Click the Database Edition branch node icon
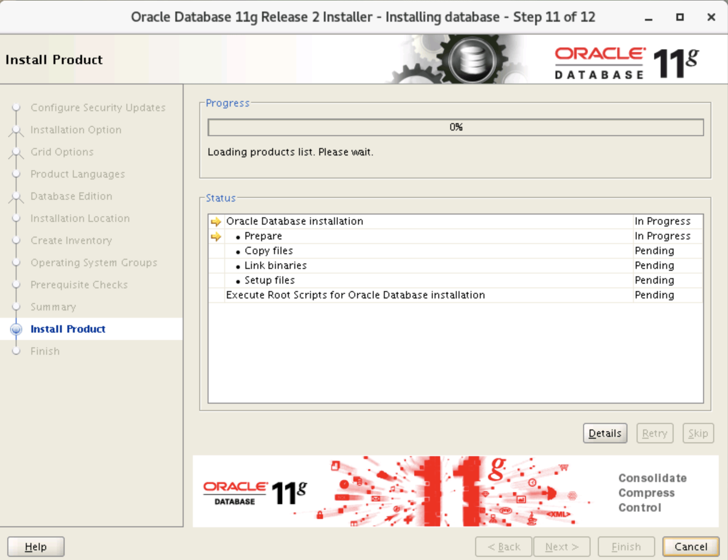 tap(16, 197)
